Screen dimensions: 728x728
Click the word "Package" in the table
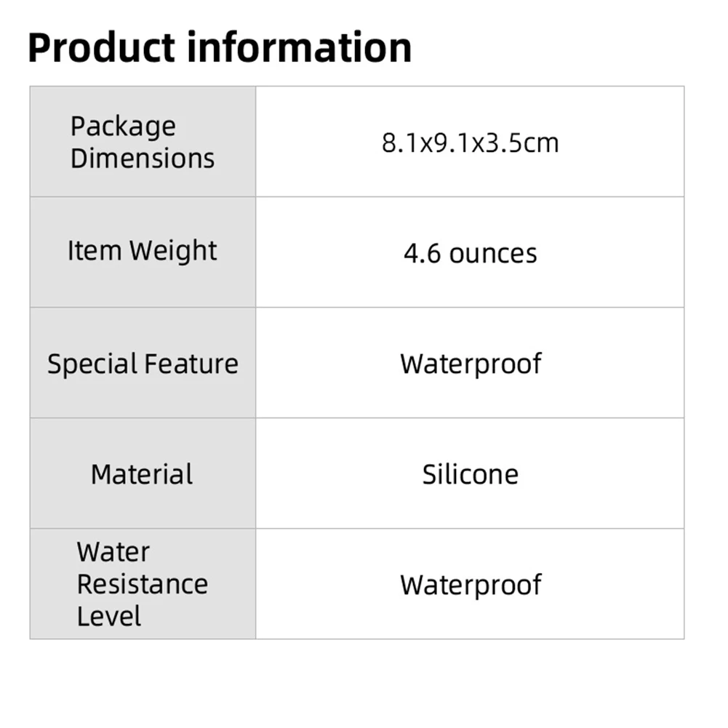click(123, 127)
